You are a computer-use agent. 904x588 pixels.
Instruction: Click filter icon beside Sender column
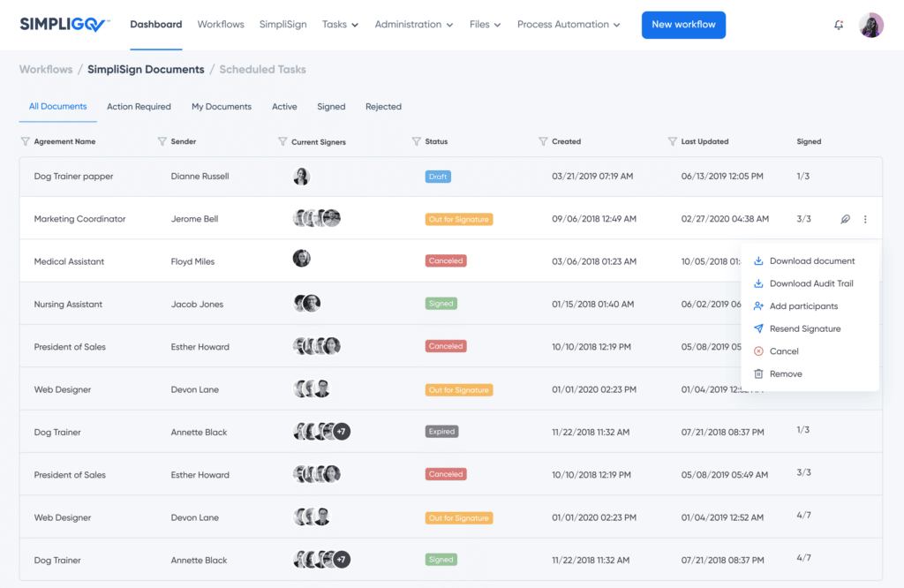point(162,141)
